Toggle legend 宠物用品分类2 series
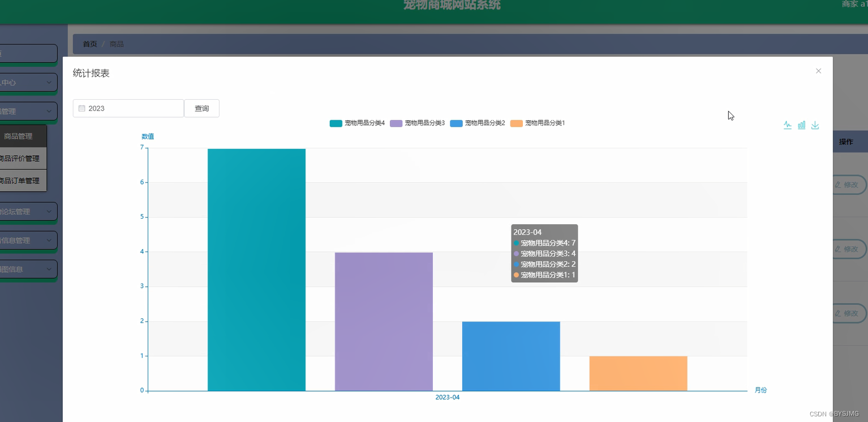The image size is (868, 422). point(478,123)
